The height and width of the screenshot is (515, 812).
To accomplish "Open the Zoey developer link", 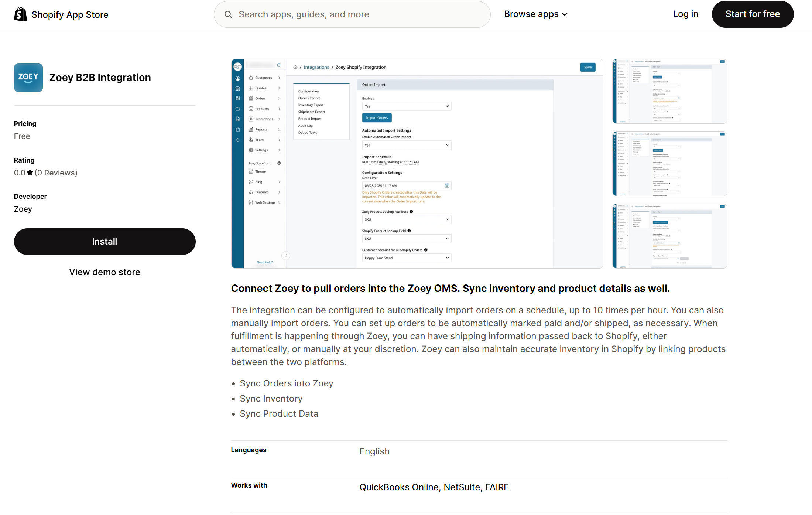I will tap(23, 209).
